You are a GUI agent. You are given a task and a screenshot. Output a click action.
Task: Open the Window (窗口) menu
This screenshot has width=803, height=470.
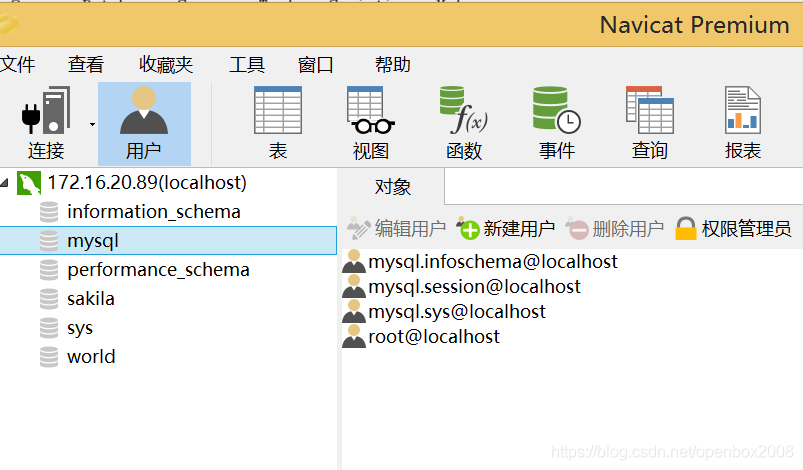pyautogui.click(x=315, y=65)
